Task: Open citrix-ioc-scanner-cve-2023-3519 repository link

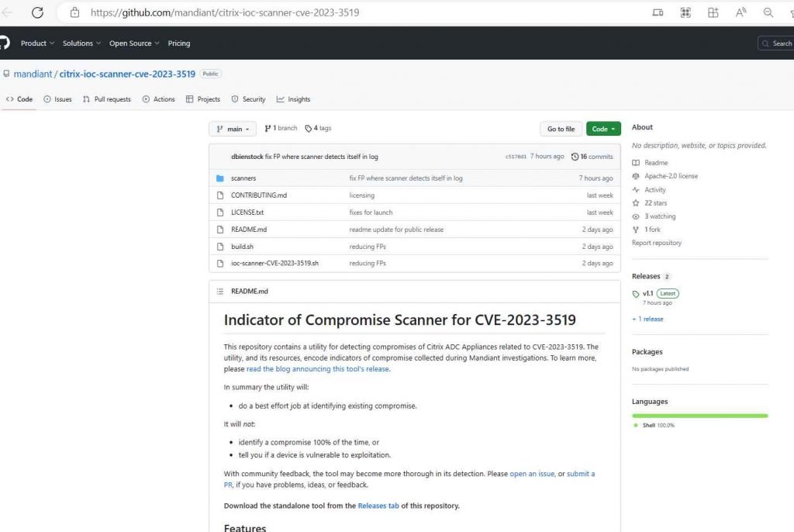Action: pyautogui.click(x=127, y=74)
